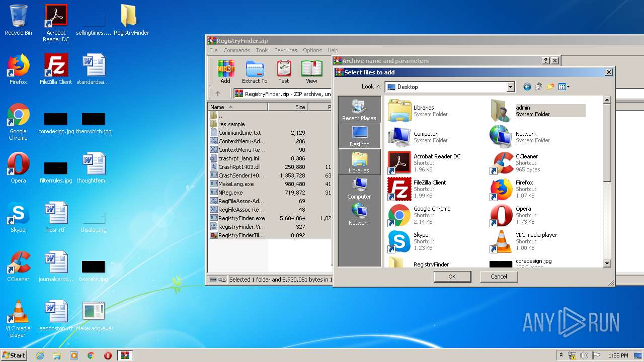Sort archive list by Size column
Viewport: 644px width, 362px height.
[287, 107]
